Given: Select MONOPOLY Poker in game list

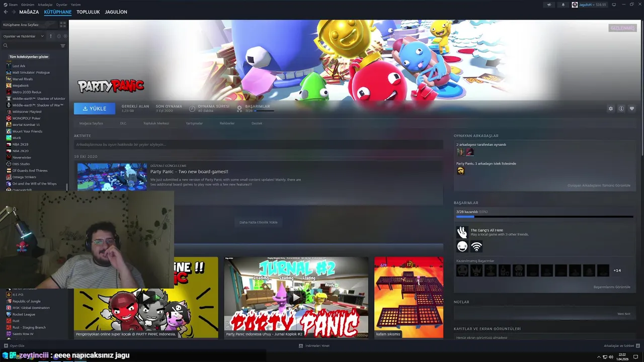Looking at the screenshot, I should (x=26, y=118).
